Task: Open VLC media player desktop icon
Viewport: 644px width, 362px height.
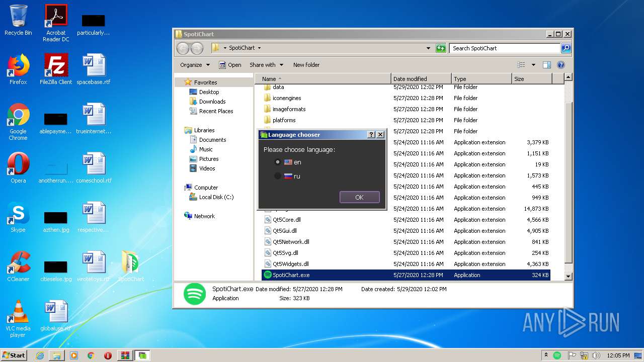Action: coord(18,319)
